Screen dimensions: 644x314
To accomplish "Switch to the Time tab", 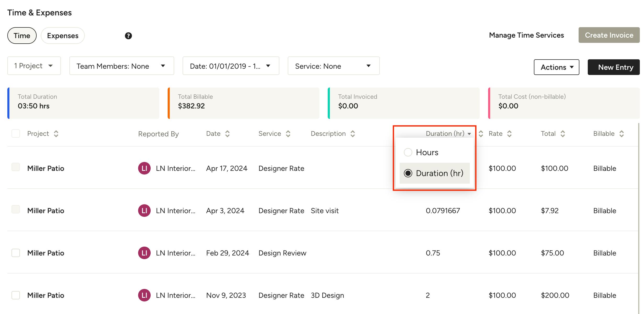I will (x=22, y=36).
